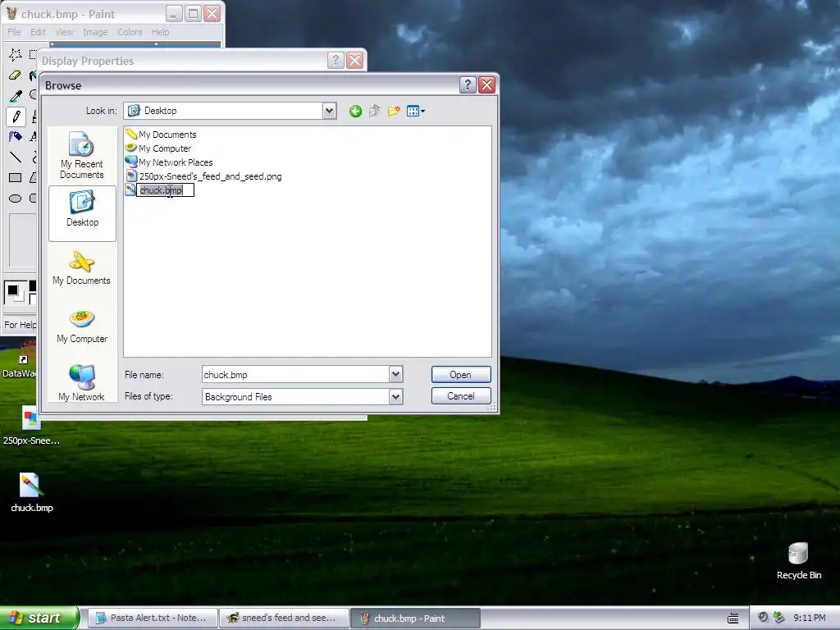Image resolution: width=840 pixels, height=630 pixels.
Task: Click the Help button of Display Properties
Action: click(336, 60)
